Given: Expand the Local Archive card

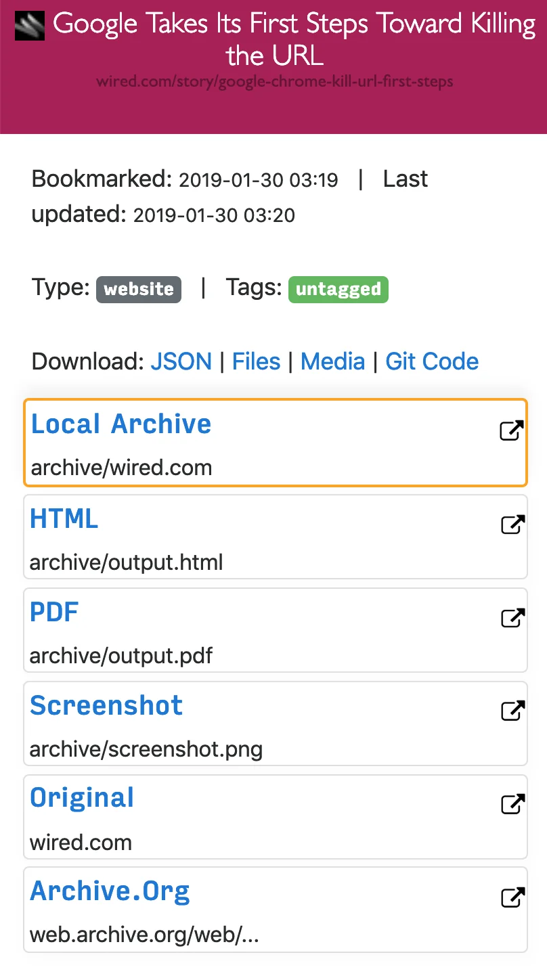Looking at the screenshot, I should point(121,424).
